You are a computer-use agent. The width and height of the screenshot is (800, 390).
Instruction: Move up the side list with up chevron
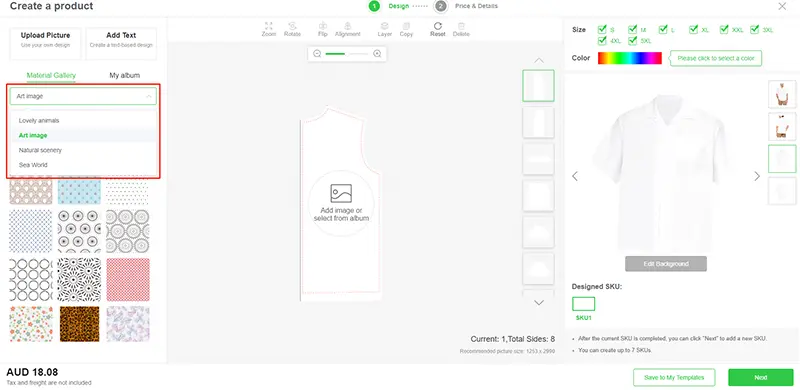pos(539,61)
